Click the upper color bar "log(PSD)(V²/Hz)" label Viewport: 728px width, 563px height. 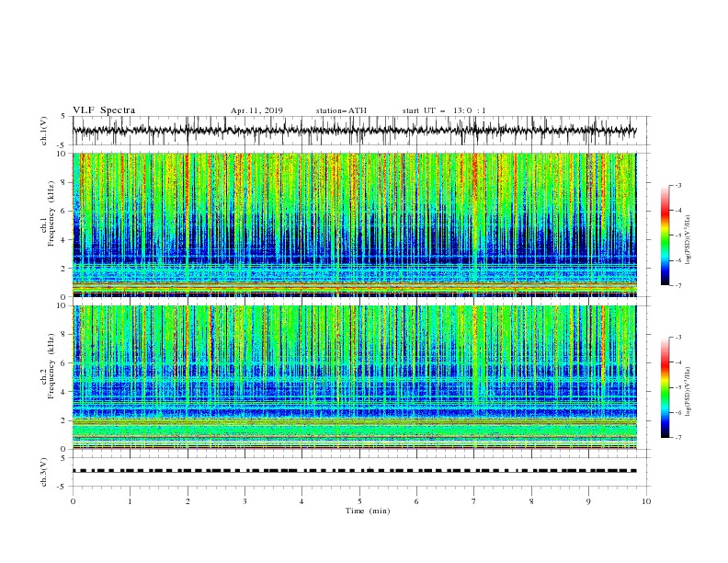[x=688, y=240]
